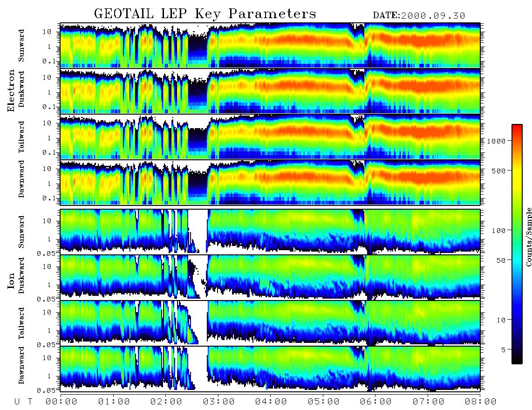Click the "0.05" tick of Ion Dawnward panel
The width and height of the screenshot is (532, 410).
(x=46, y=390)
